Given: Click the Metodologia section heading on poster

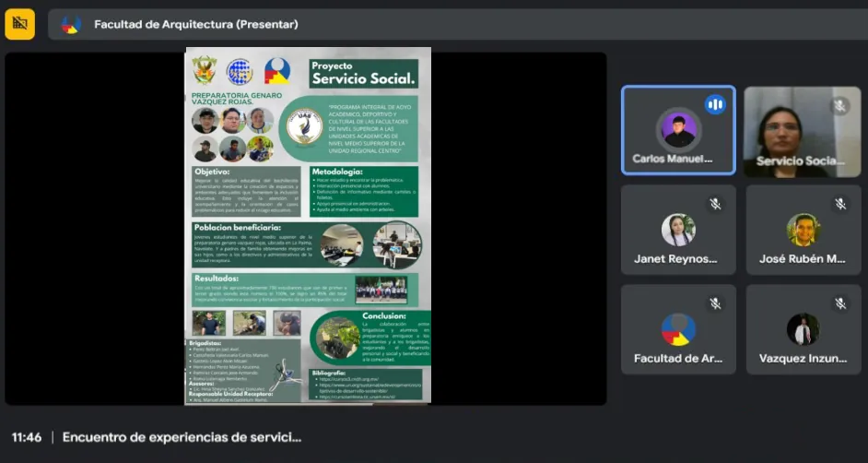Looking at the screenshot, I should (x=337, y=172).
